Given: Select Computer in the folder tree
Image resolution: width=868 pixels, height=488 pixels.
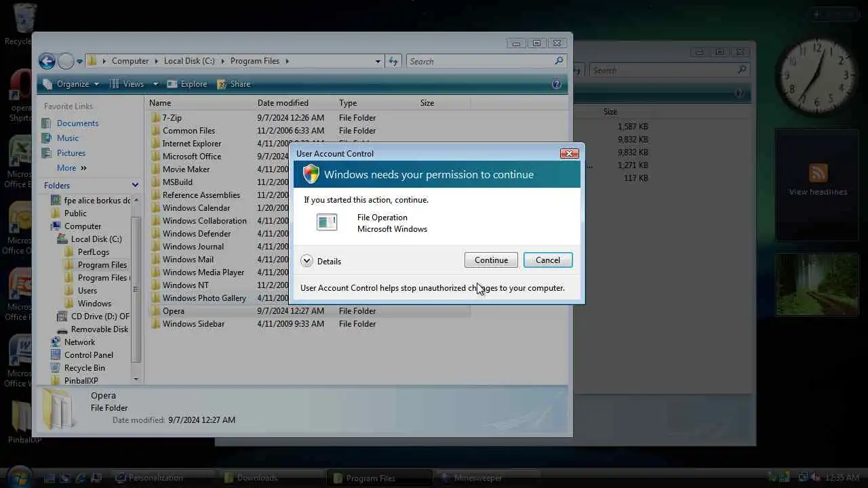Looking at the screenshot, I should pyautogui.click(x=83, y=226).
